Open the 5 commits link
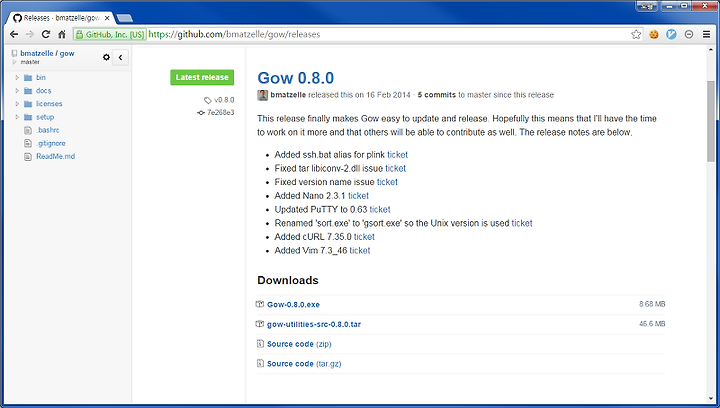 [x=437, y=95]
